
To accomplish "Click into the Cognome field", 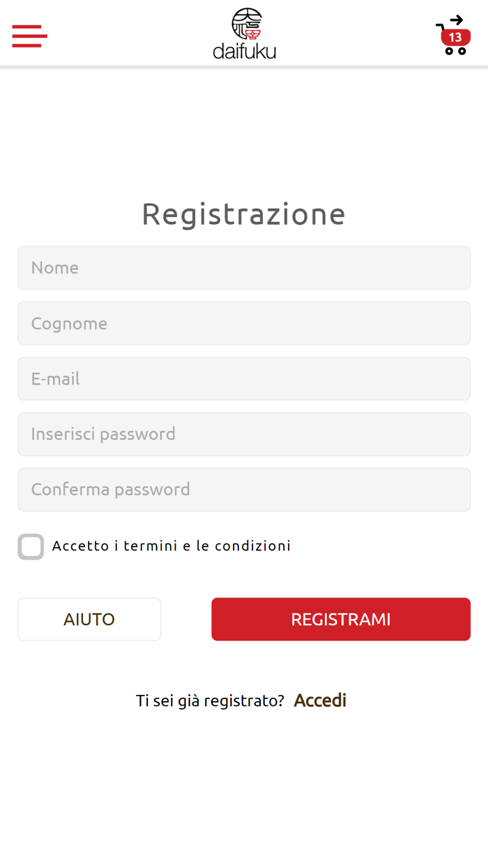I will (244, 323).
